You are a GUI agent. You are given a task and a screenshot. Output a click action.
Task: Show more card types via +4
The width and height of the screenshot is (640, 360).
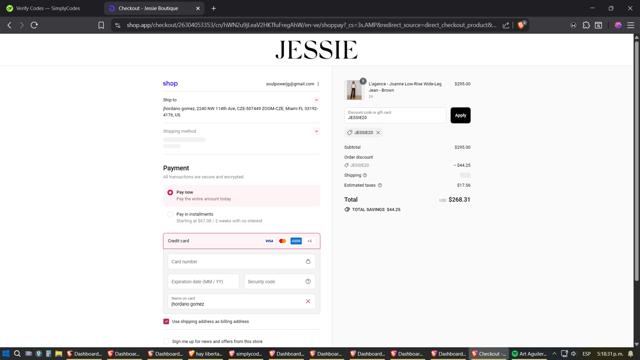click(309, 241)
